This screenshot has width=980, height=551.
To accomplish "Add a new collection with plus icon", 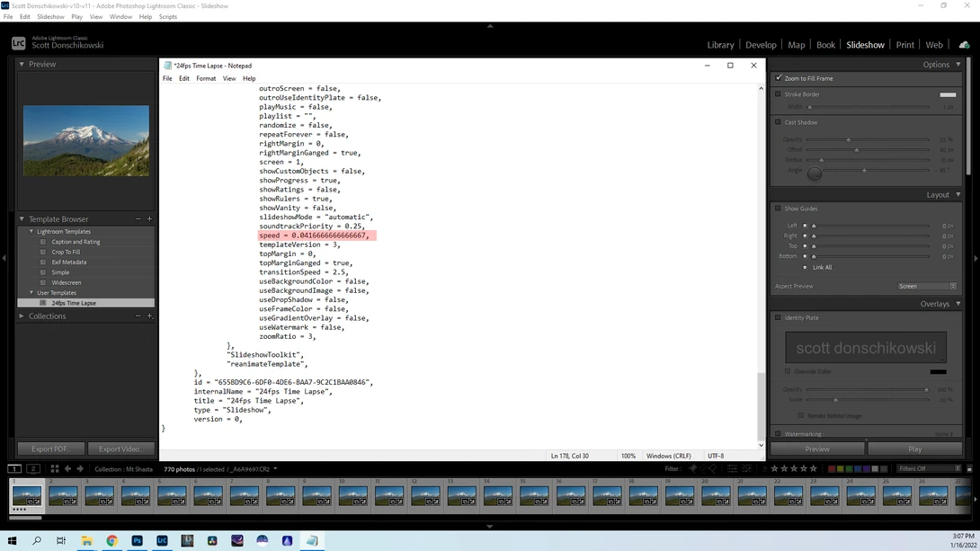I will (x=149, y=316).
